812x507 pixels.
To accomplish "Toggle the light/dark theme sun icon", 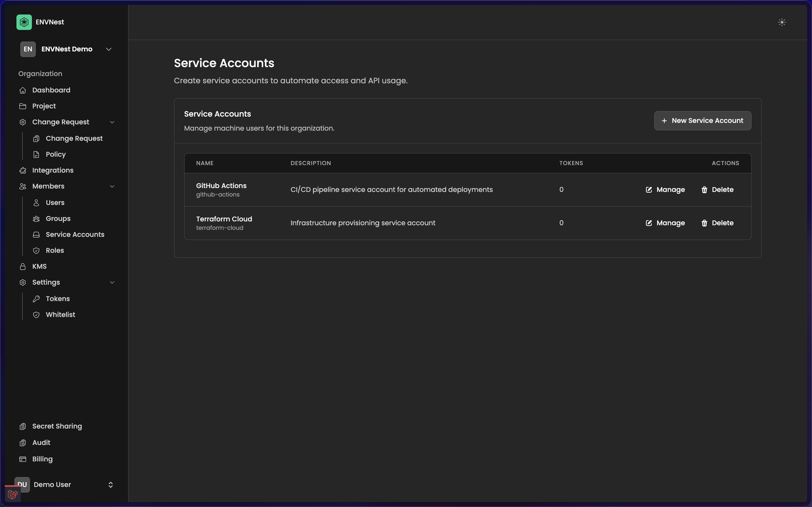I will coord(782,22).
